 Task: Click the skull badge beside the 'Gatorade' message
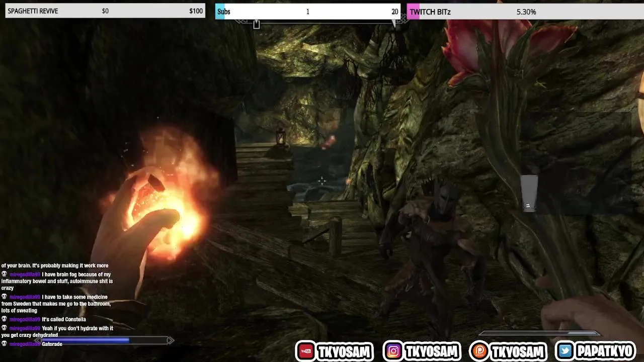tap(4, 344)
